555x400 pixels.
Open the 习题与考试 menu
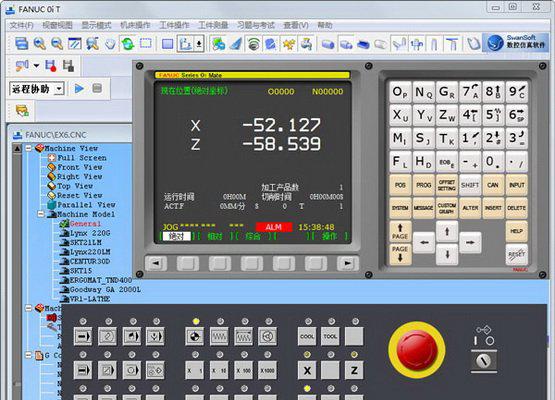[256, 25]
